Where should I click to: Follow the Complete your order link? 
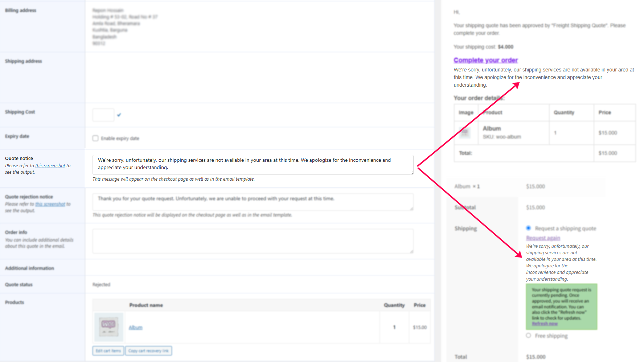[x=485, y=60]
